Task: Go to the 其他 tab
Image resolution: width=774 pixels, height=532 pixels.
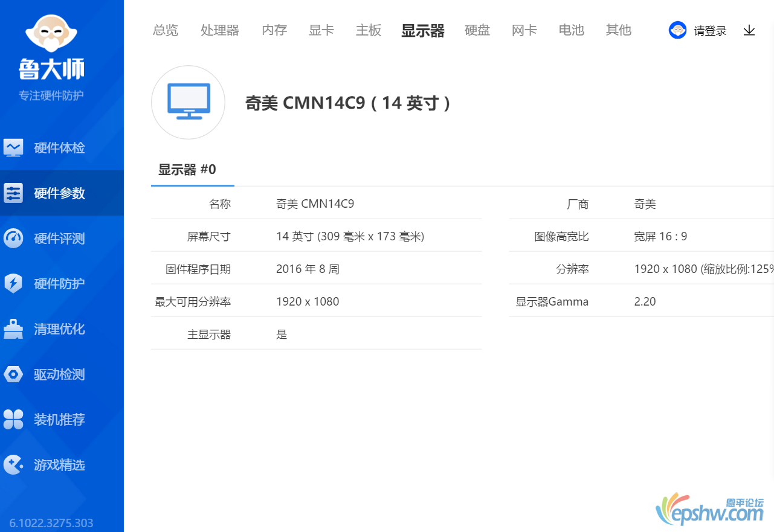Action: (619, 30)
